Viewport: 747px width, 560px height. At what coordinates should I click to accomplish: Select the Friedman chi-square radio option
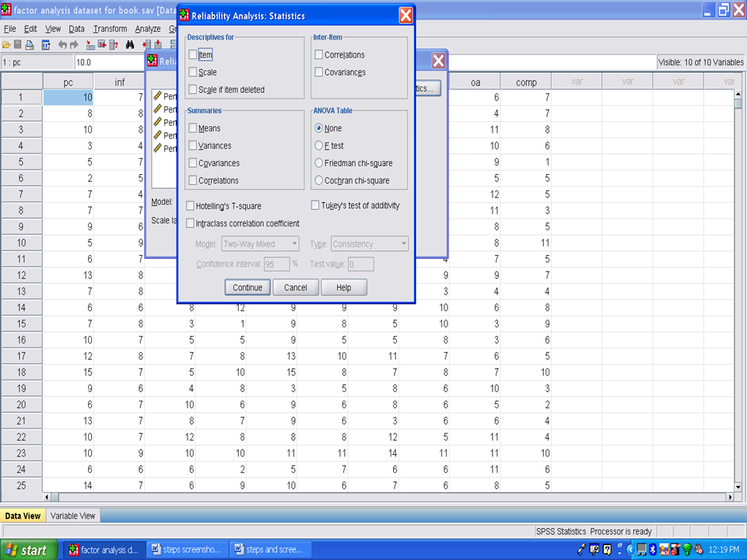319,163
